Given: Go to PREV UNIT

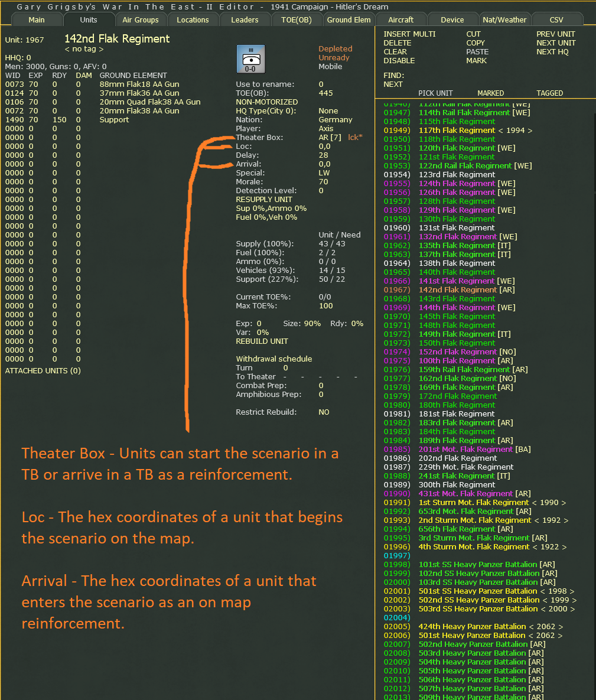Looking at the screenshot, I should pos(556,34).
